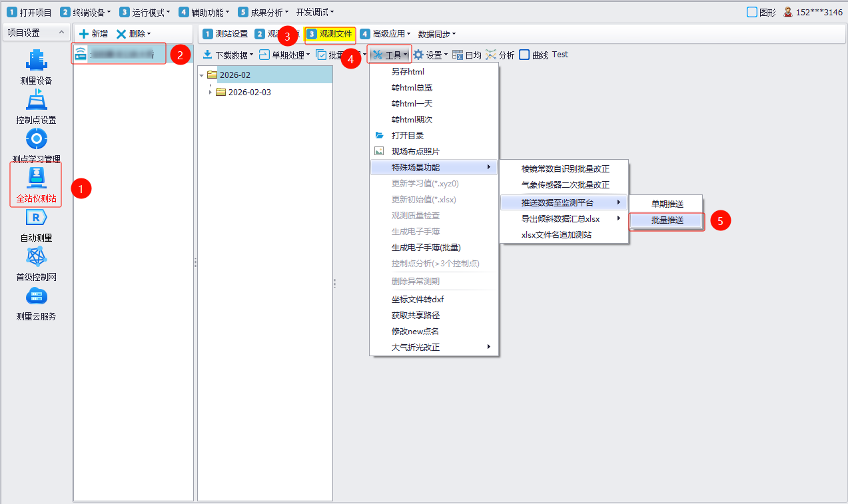Open the 测量云服务 cloud icon
Viewport: 848px width, 504px height.
(x=36, y=297)
